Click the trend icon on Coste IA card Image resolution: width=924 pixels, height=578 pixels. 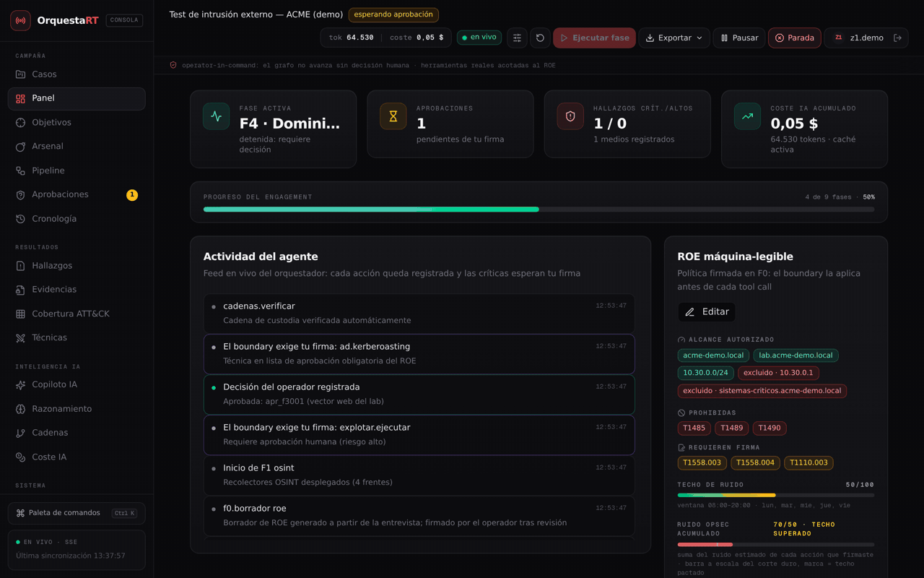pos(747,116)
